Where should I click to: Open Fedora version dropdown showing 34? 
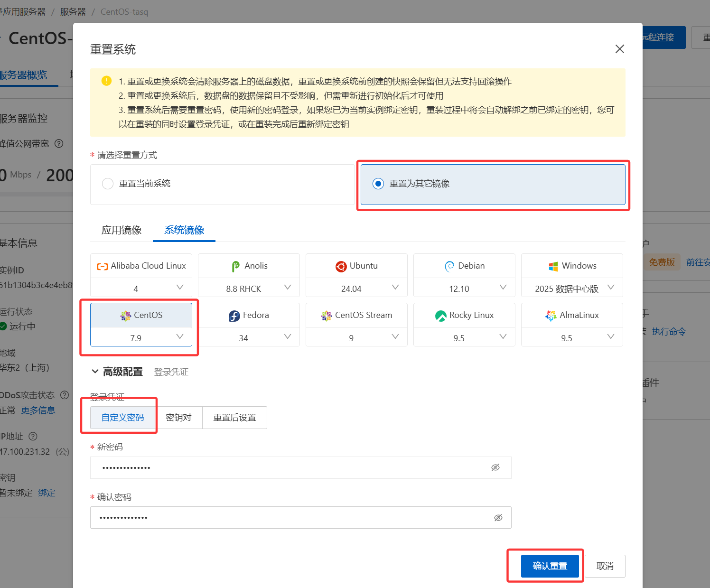[249, 337]
